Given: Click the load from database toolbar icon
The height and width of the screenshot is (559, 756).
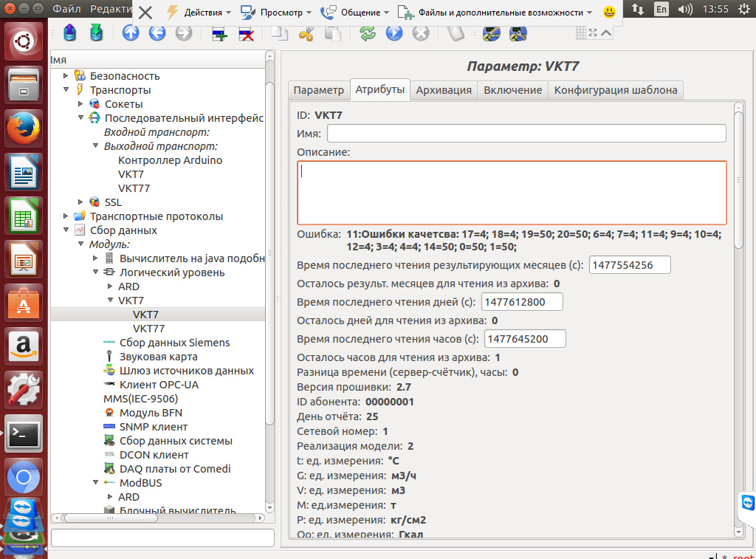Looking at the screenshot, I should click(69, 33).
